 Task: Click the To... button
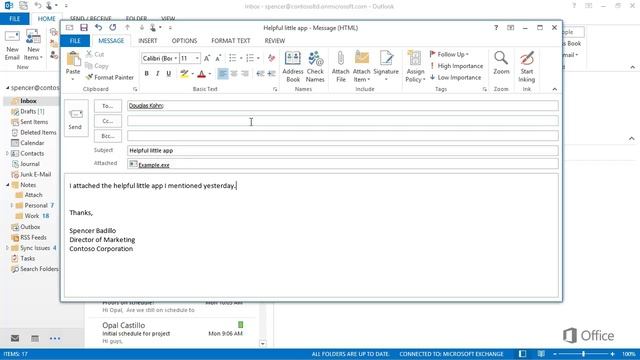click(x=108, y=106)
